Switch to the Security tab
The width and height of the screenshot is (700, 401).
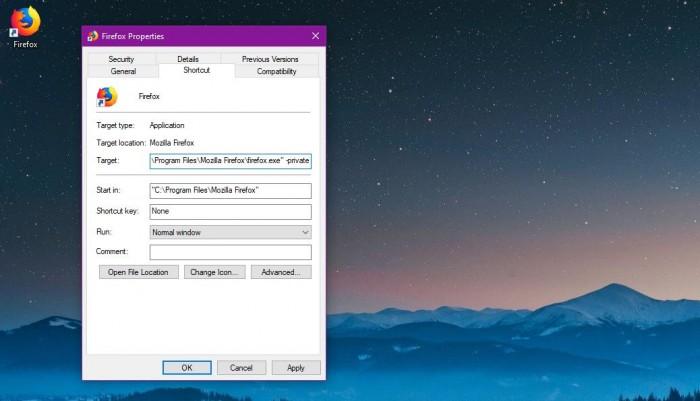tap(121, 60)
